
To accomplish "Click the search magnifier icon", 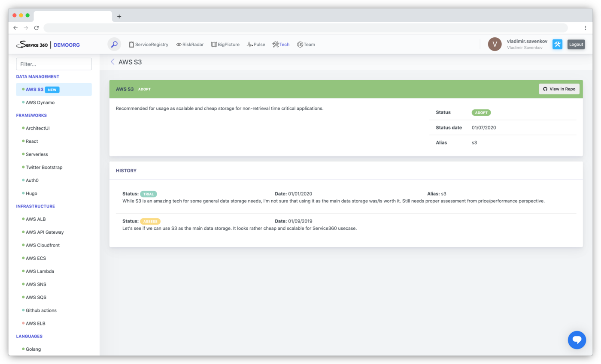I will [114, 44].
